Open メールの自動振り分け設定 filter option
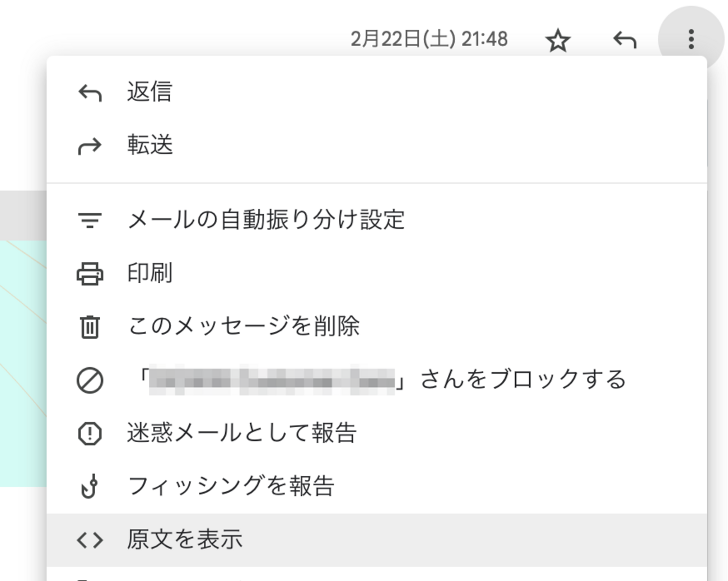Image resolution: width=728 pixels, height=581 pixels. 266,219
